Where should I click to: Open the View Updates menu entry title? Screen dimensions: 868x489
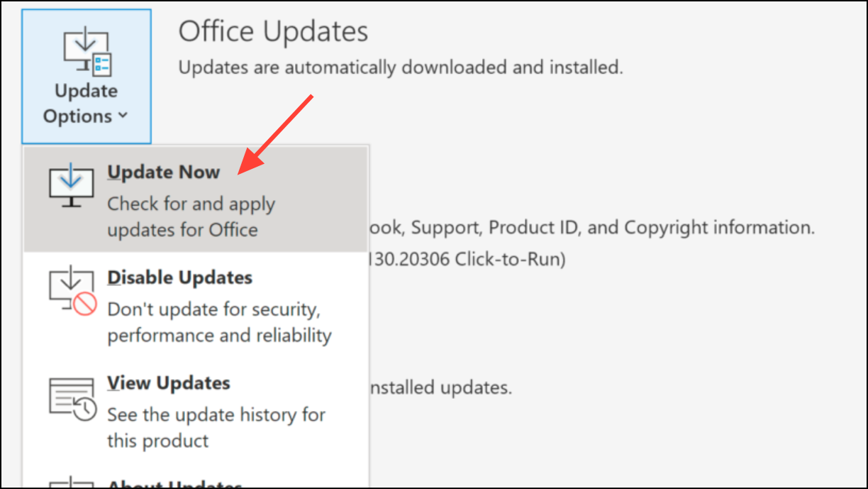click(169, 383)
